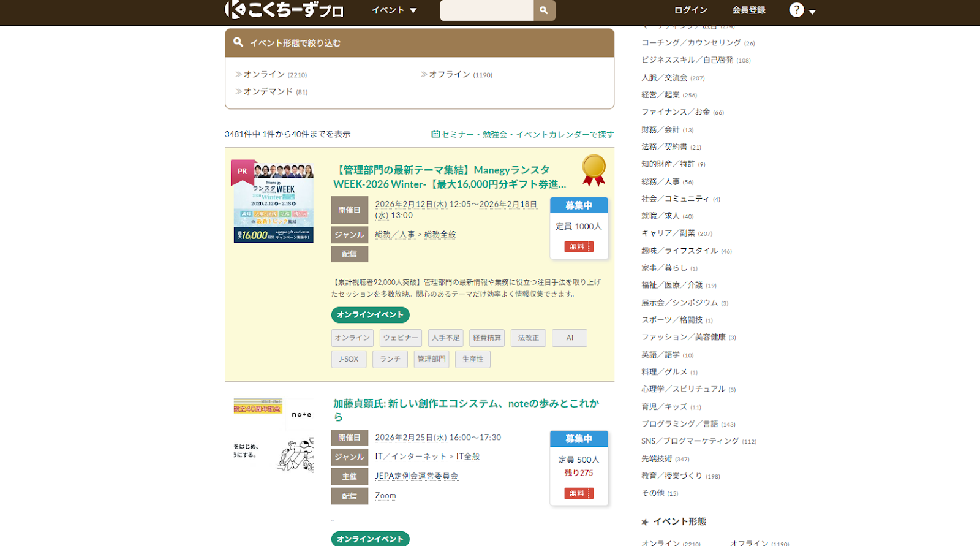Click the 募集中 badge of the Manegy event
The width and height of the screenshot is (980, 546).
pyautogui.click(x=579, y=205)
